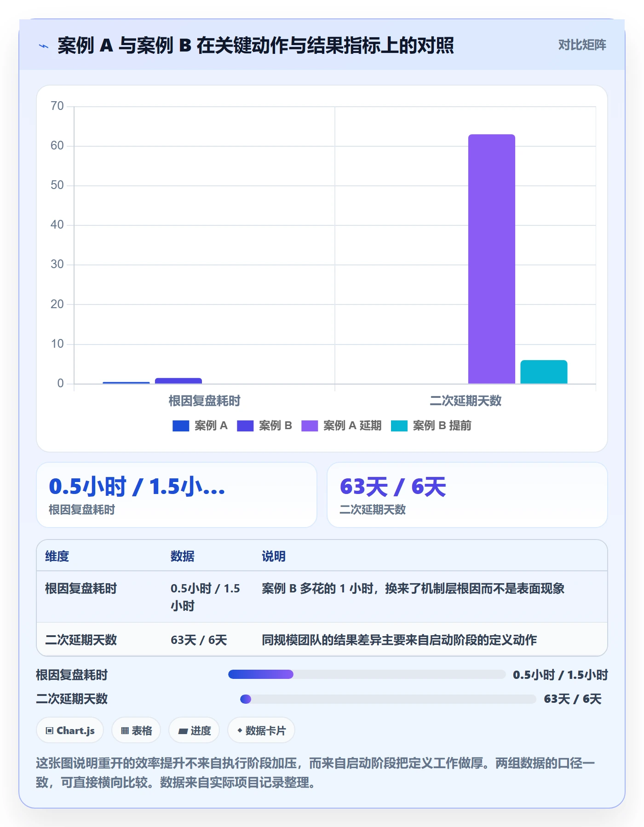Screen dimensions: 644x827
Task: Click the 二次延期天数 x-axis label
Action: [x=466, y=401]
